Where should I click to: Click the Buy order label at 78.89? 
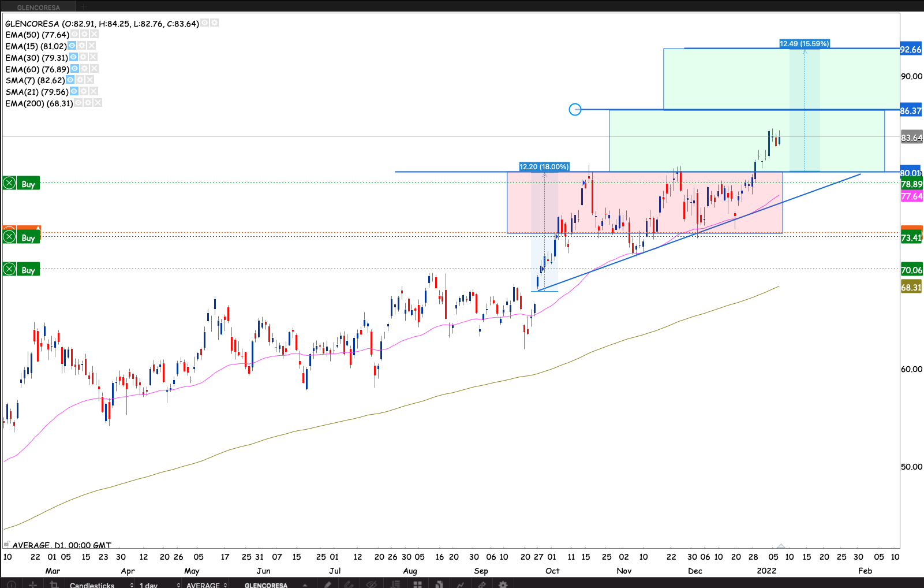28,184
